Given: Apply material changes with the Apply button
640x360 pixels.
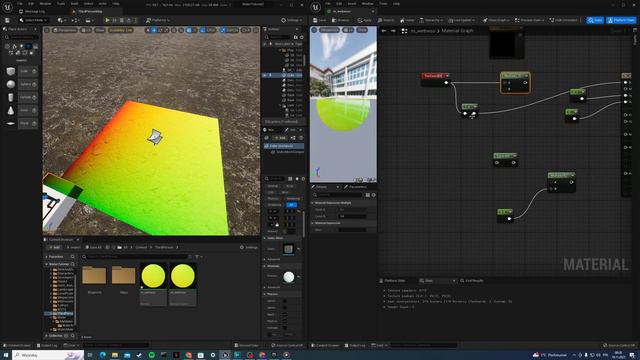Looking at the screenshot, I should tap(364, 20).
